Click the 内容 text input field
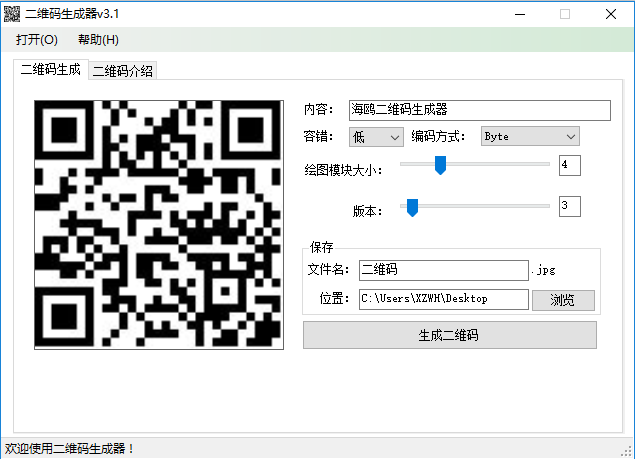635x459 pixels. click(x=478, y=110)
